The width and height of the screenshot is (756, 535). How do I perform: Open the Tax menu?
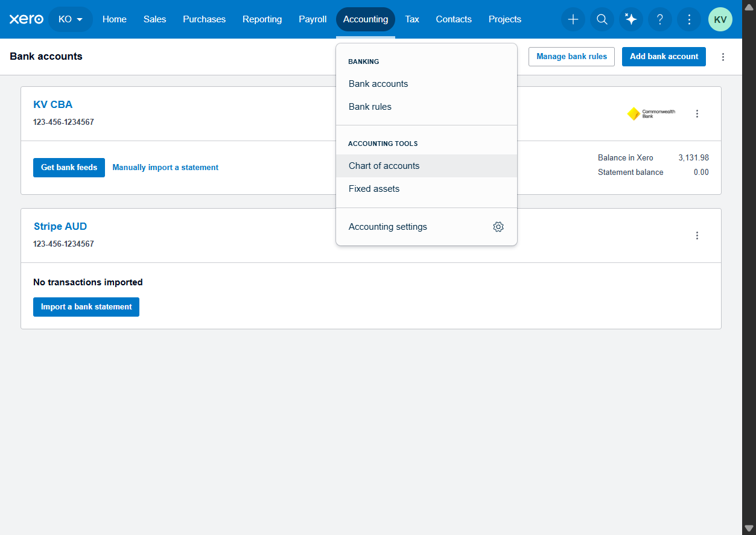coord(412,19)
